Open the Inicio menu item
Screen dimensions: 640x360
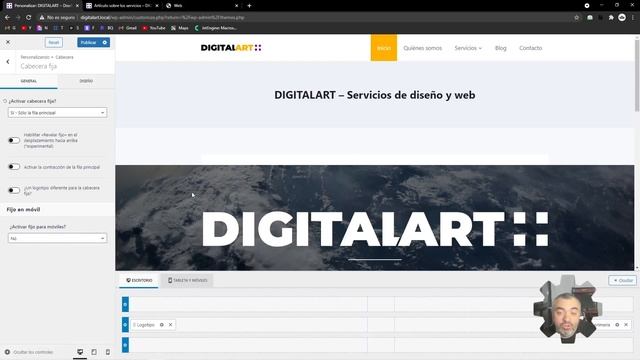point(384,48)
